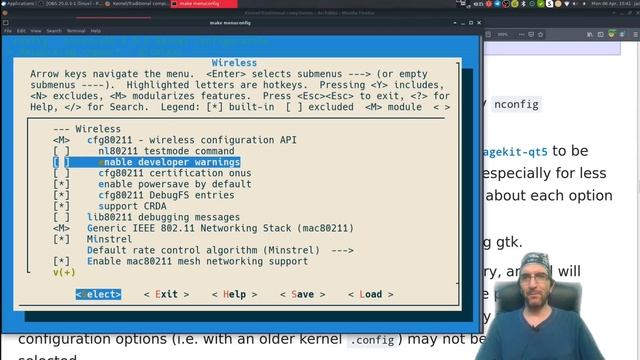Viewport: 640px width, 360px height.
Task: Switch to the OBS taskbar window entry
Action: (x=71, y=4)
